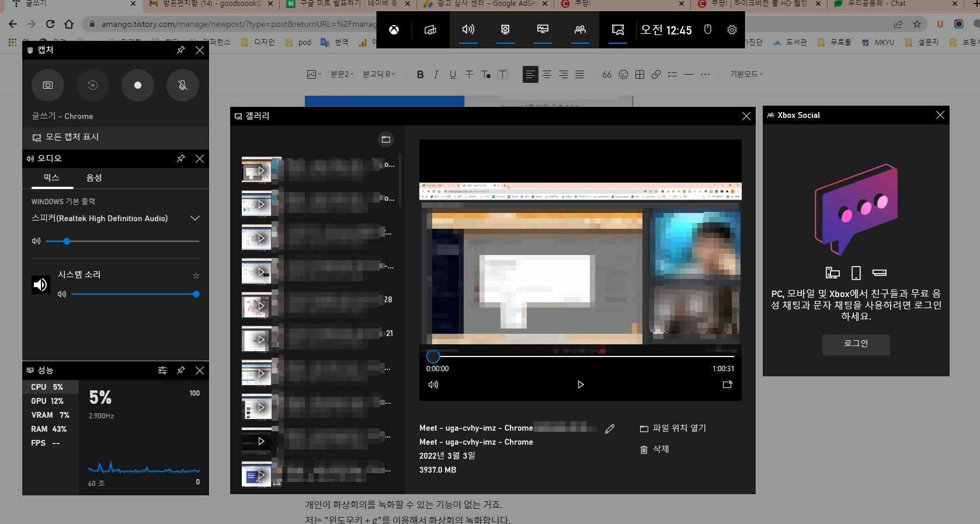
Task: Switch to the 음성 tab
Action: tap(94, 178)
